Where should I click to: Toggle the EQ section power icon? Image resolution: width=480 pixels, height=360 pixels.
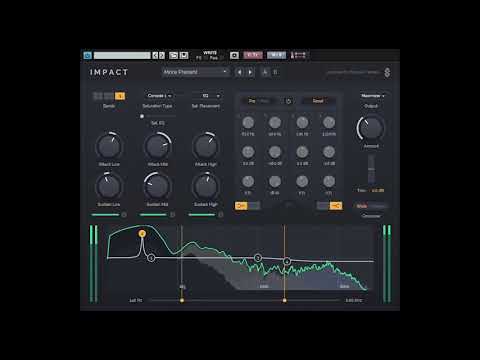pos(289,101)
